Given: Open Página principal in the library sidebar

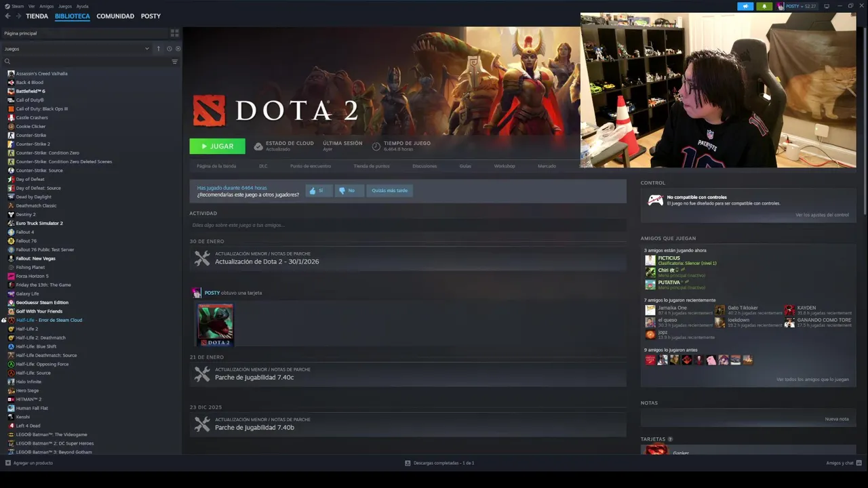Looking at the screenshot, I should coord(20,33).
